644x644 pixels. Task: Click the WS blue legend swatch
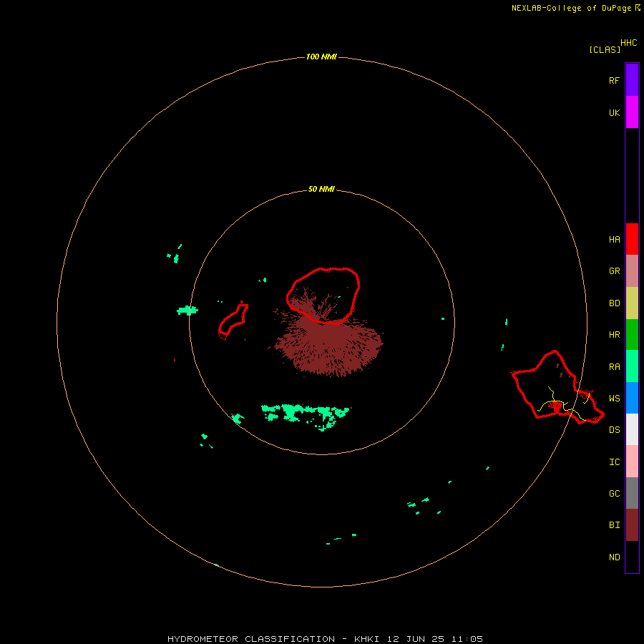click(x=632, y=398)
